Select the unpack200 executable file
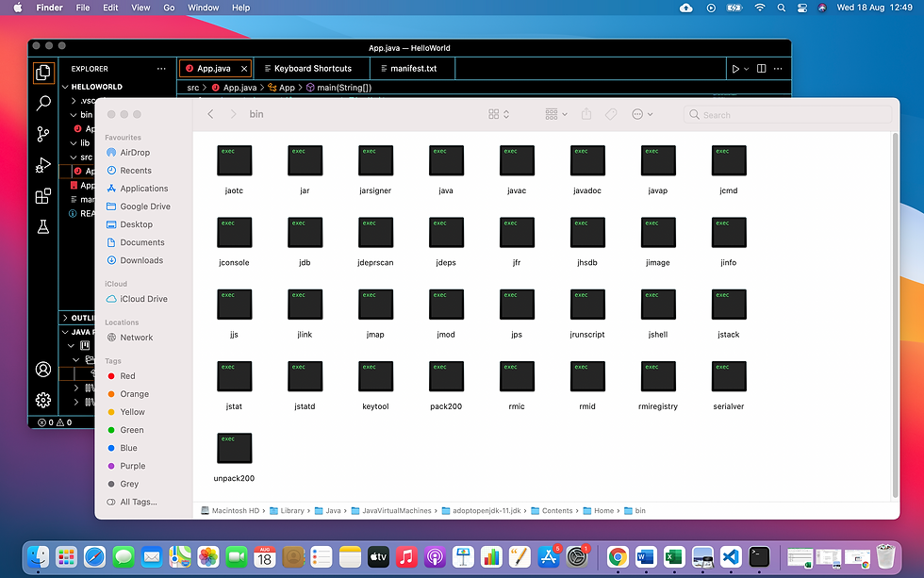924x578 pixels. click(234, 456)
